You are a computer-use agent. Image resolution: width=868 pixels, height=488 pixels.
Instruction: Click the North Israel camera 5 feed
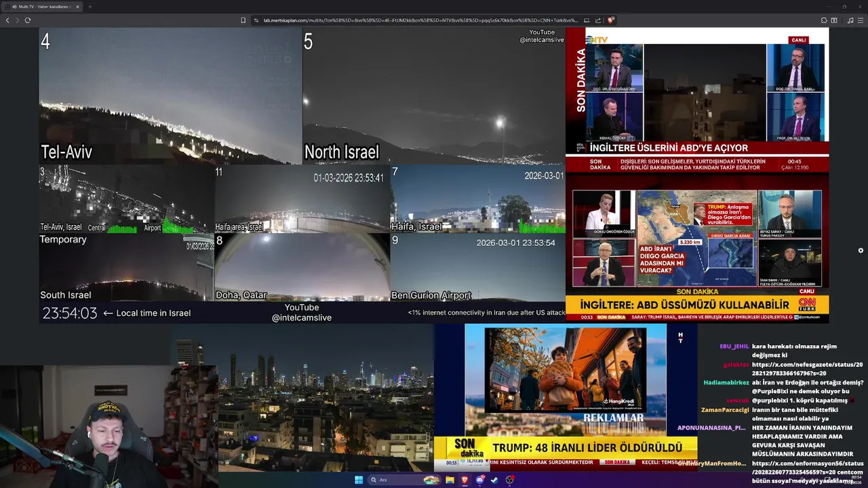point(433,96)
